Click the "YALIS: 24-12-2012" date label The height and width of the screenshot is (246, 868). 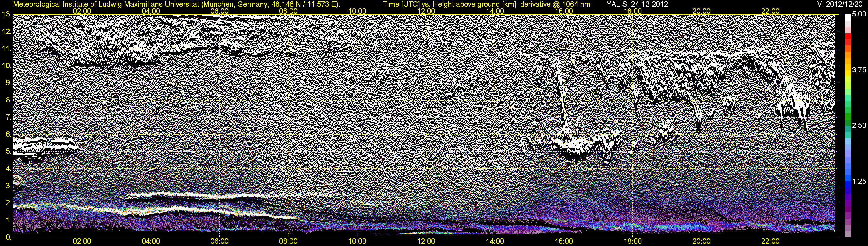coord(637,4)
